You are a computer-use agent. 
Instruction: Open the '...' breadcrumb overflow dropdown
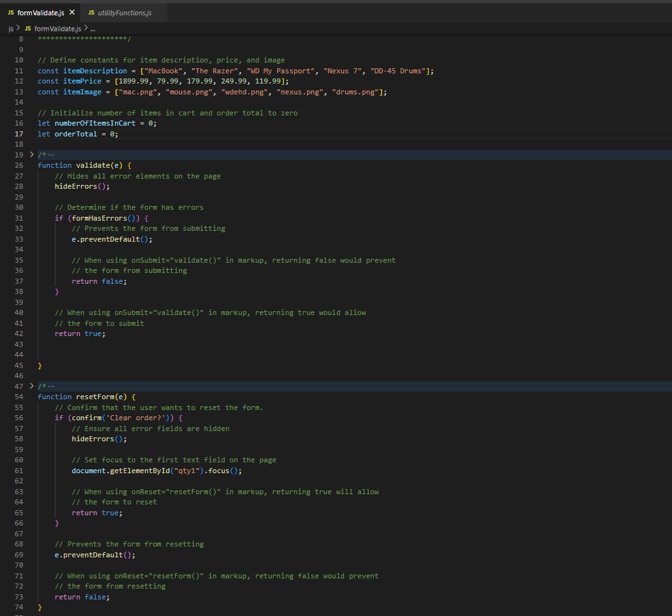[x=93, y=28]
